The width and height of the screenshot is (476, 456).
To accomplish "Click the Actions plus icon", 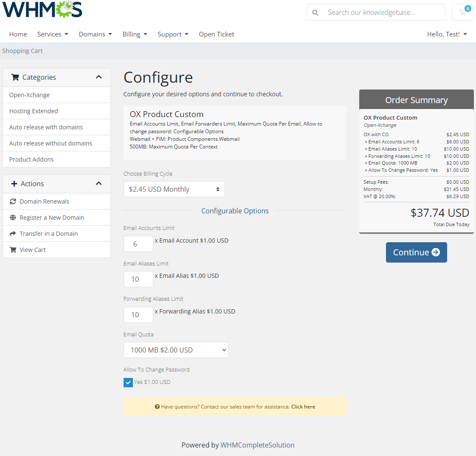I will (x=14, y=184).
